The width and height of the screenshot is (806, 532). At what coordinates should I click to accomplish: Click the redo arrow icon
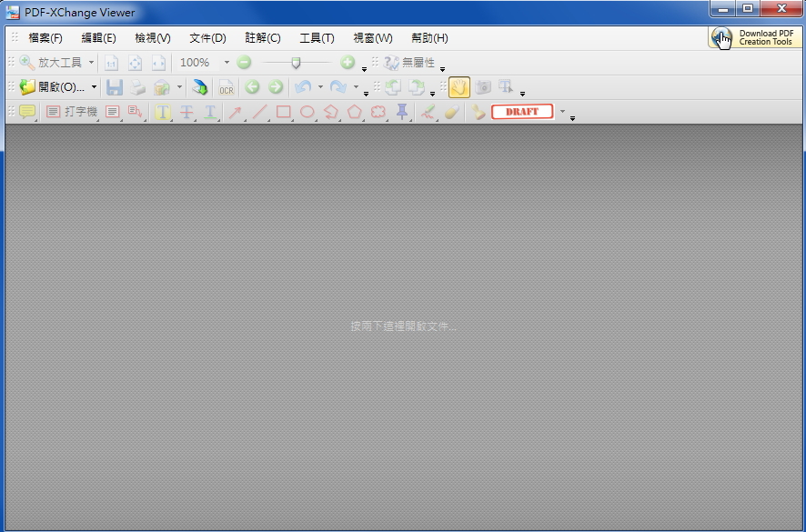[338, 87]
